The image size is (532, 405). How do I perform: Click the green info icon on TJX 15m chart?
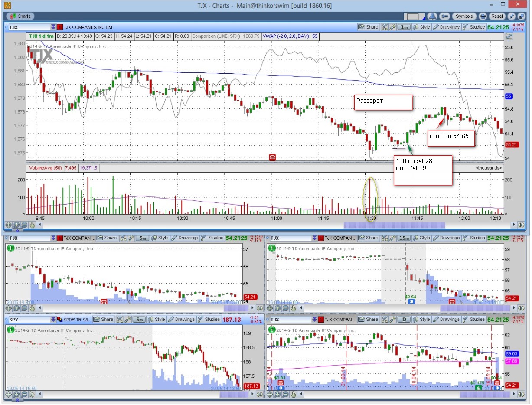tap(272, 248)
